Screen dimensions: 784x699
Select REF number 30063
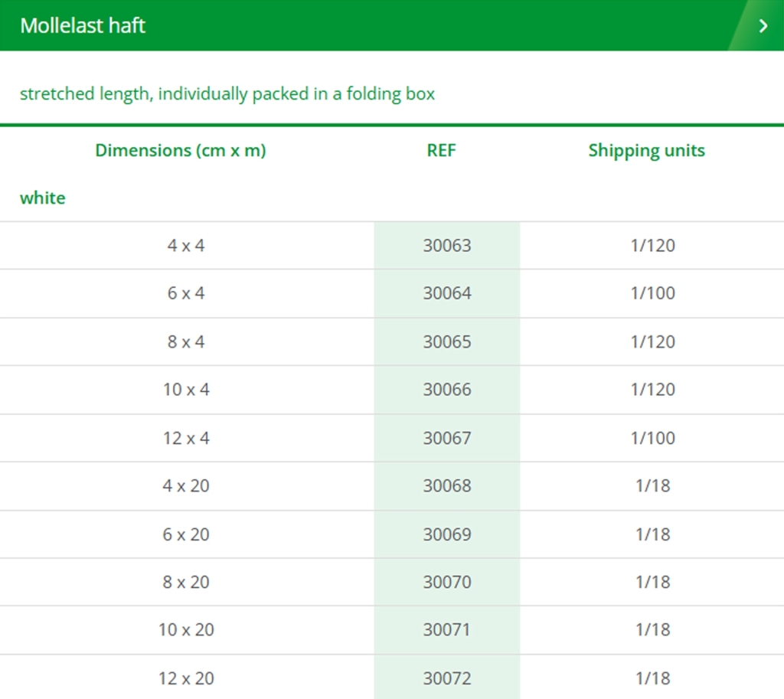447,246
